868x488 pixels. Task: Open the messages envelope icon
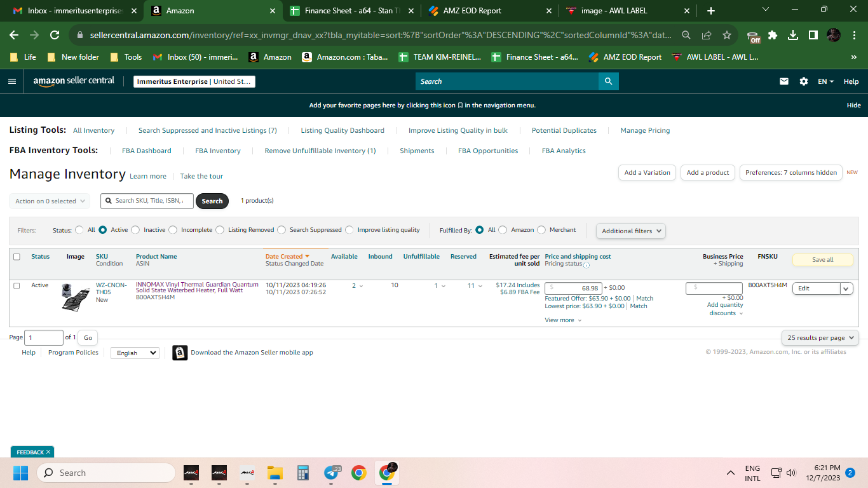pos(784,81)
